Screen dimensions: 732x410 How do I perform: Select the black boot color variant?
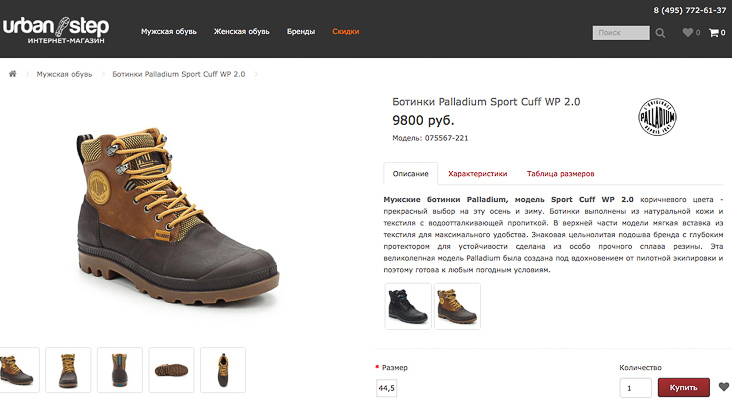click(x=408, y=306)
